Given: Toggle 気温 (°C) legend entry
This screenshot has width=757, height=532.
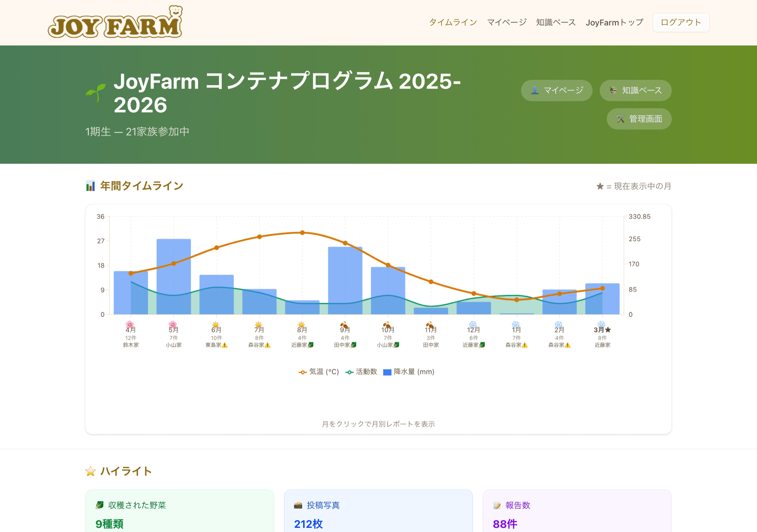Looking at the screenshot, I should (319, 372).
